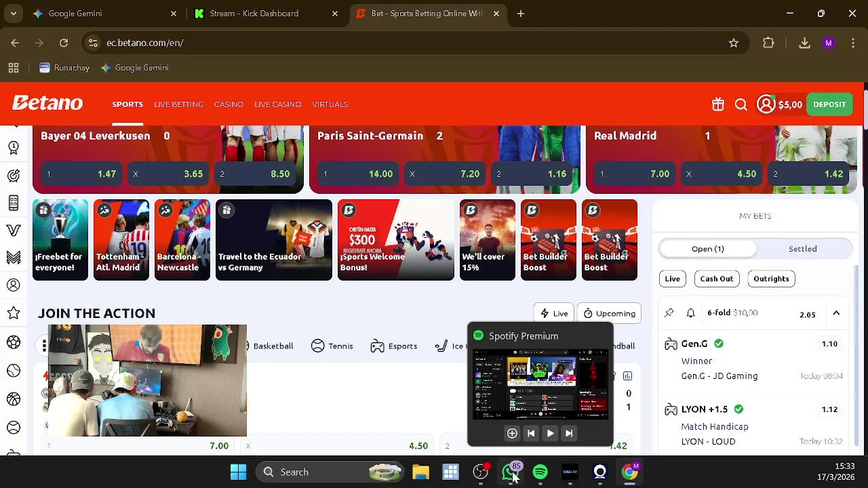Switch to the Upcoming events toggle
Image resolution: width=868 pixels, height=488 pixels.
(x=609, y=313)
